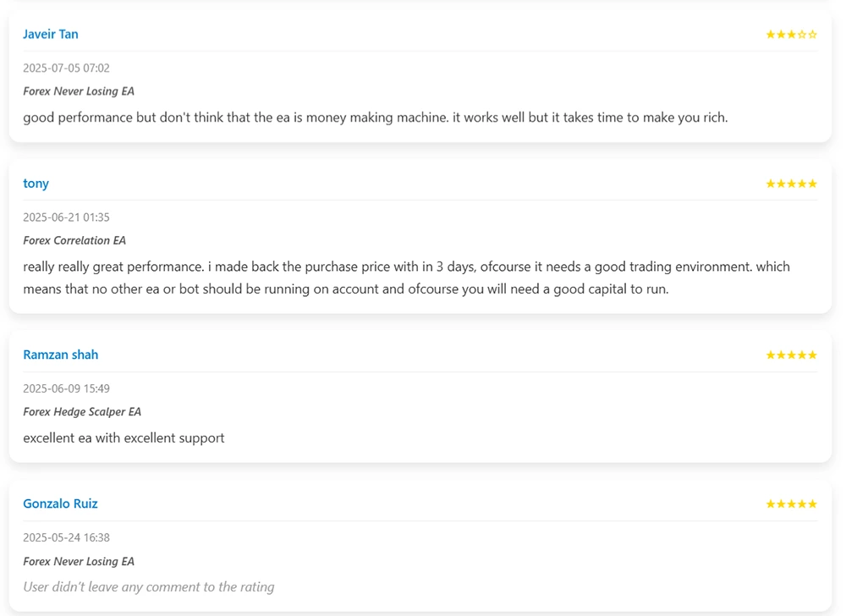846x616 pixels.
Task: Click tony's "really really great performance" comment
Action: [406, 278]
